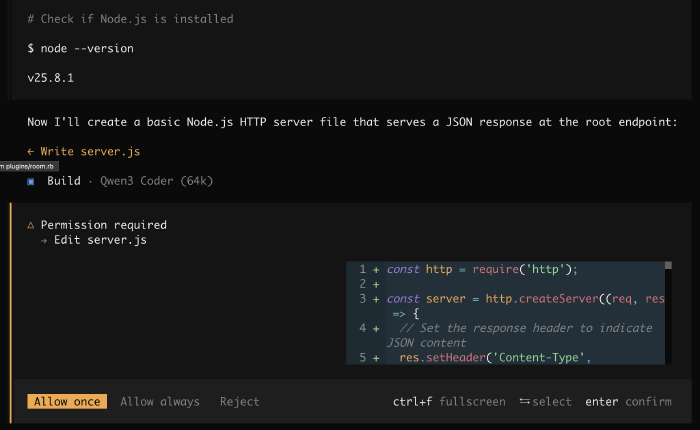
Task: Click the select arrows hint icon
Action: 525,401
